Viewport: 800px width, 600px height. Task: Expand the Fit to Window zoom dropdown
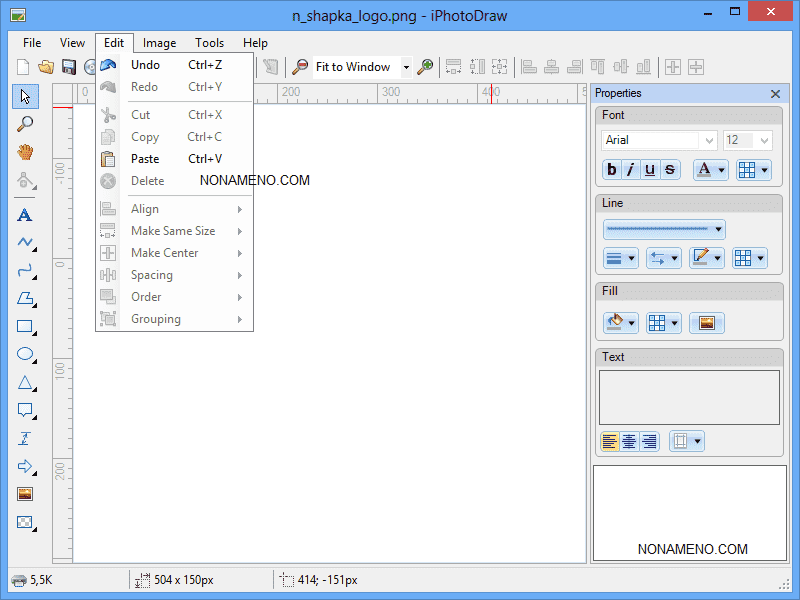pyautogui.click(x=406, y=67)
